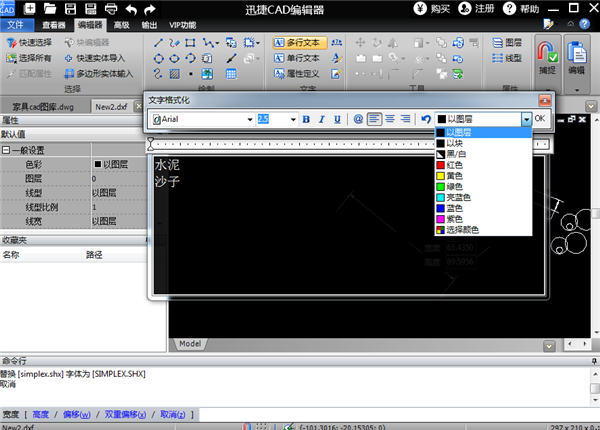Click the Layers (图层) icon
The height and width of the screenshot is (430, 600).
tap(497, 42)
